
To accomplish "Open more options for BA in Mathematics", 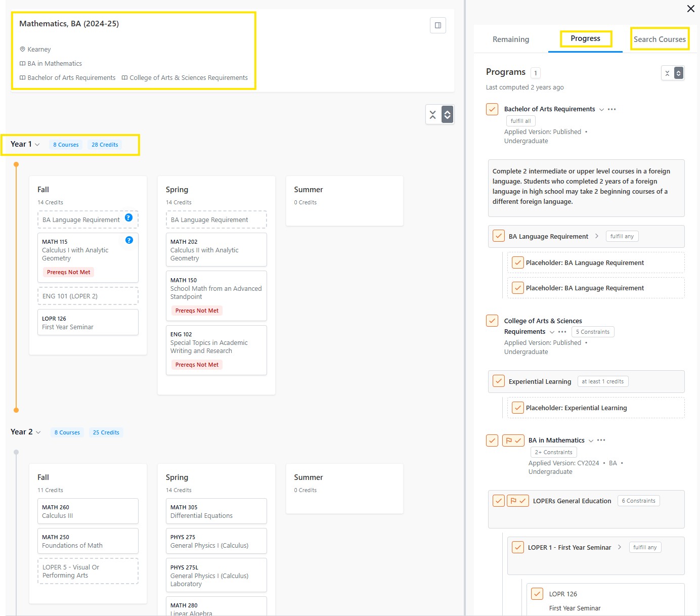I will (601, 441).
